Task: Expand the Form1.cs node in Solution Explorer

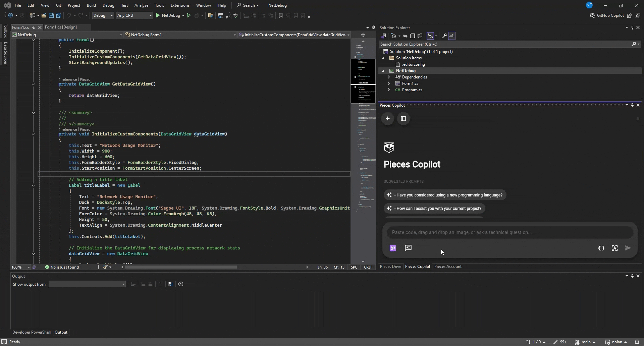Action: pos(389,83)
